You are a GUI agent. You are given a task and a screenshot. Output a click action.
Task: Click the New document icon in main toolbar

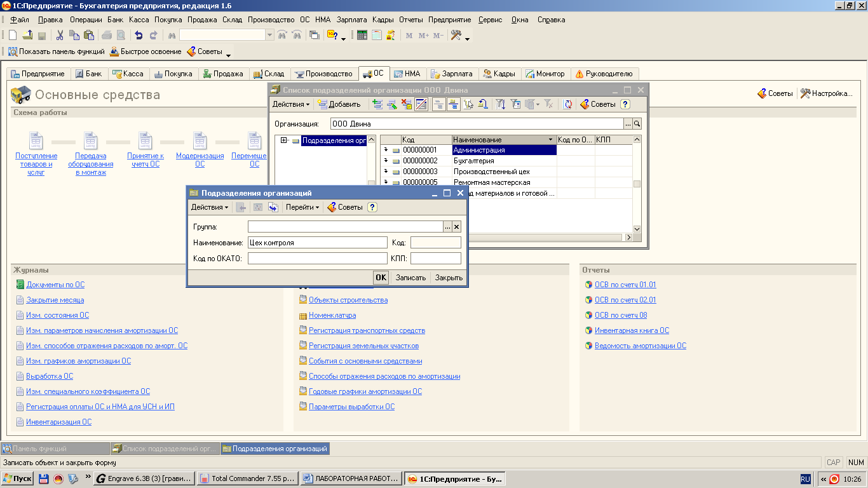point(13,36)
